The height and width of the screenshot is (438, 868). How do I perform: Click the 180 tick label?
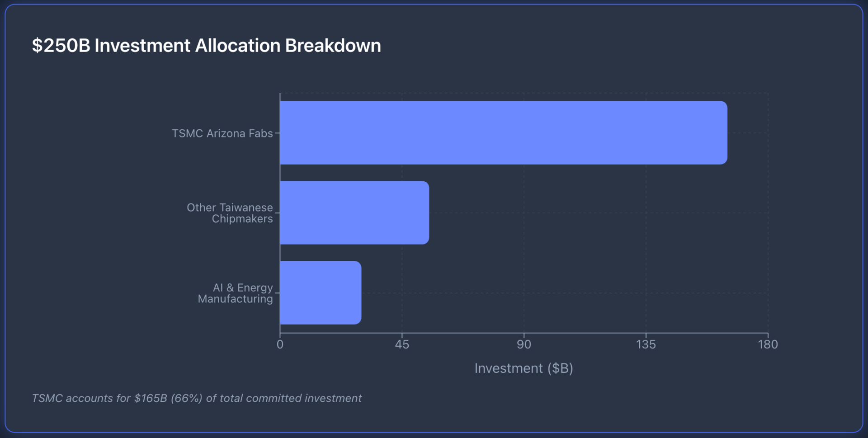click(x=768, y=345)
